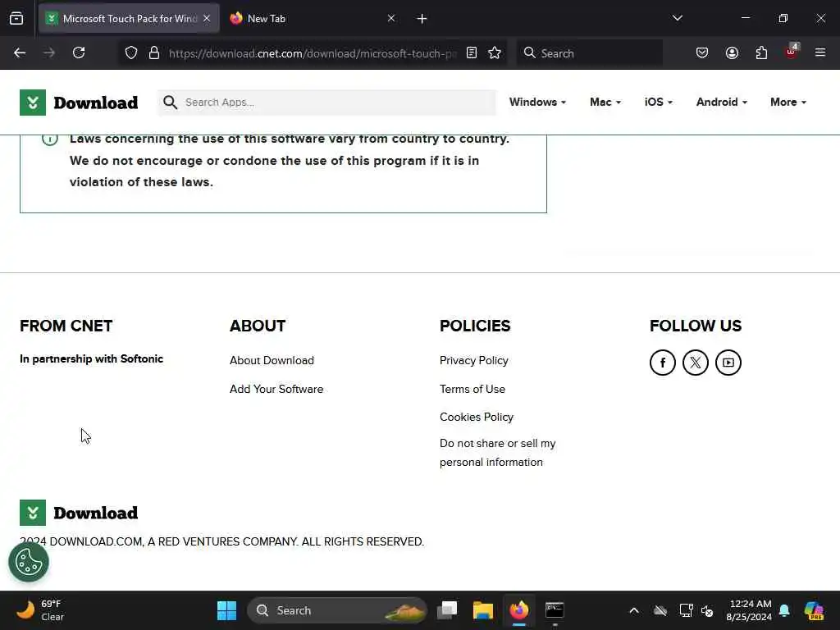The image size is (840, 630).
Task: Open the uBlock Origin extension icon
Action: tap(792, 52)
